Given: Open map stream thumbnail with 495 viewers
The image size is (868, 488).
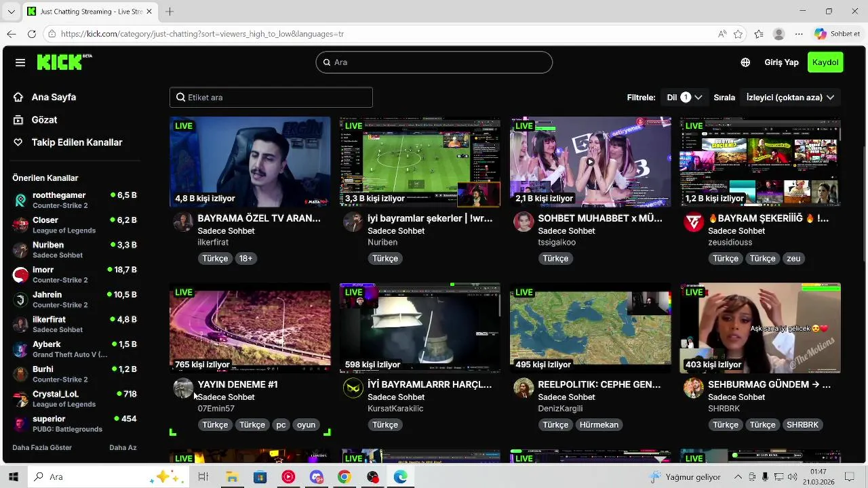Looking at the screenshot, I should click(591, 328).
